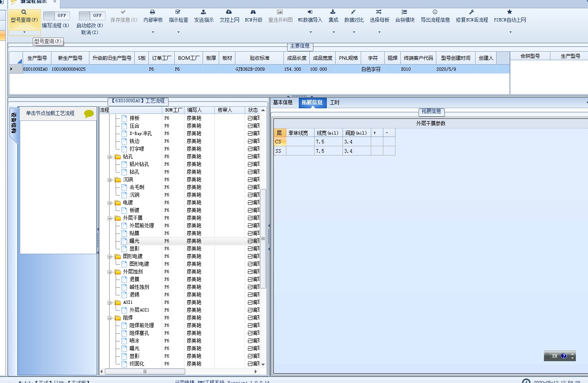Click the 指示检查 checkbox icon
This screenshot has width=588, height=383.
tap(178, 12)
